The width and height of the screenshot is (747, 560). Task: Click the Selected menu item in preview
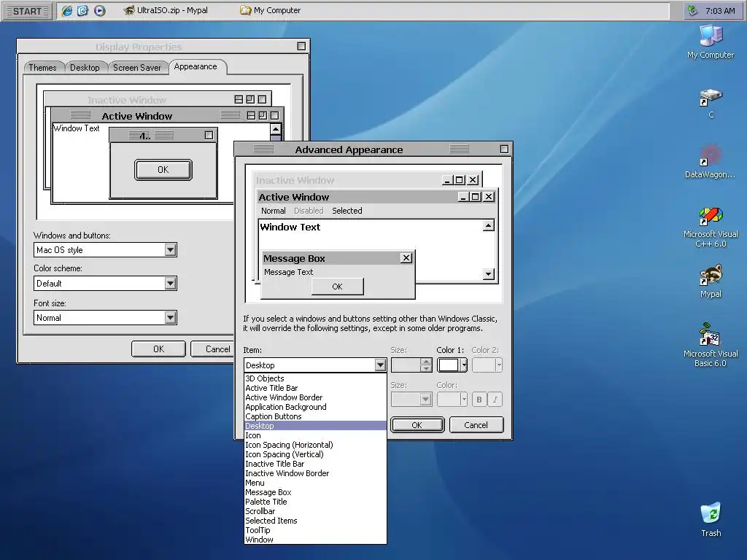(347, 211)
